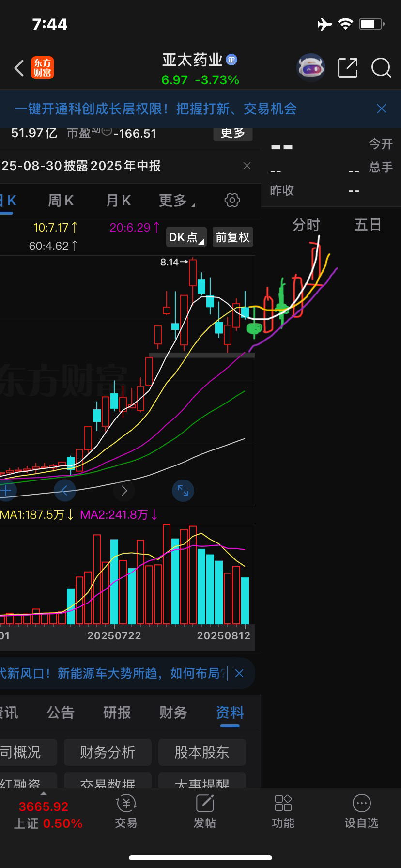Close the 新能源车 promo banner
Screen dimensions: 401x868
coord(239,673)
